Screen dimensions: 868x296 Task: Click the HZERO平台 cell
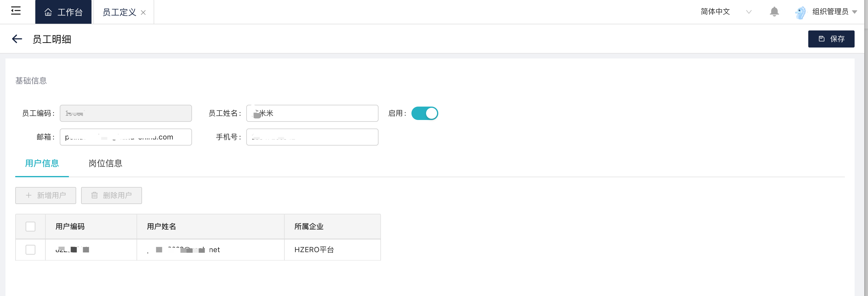click(333, 250)
